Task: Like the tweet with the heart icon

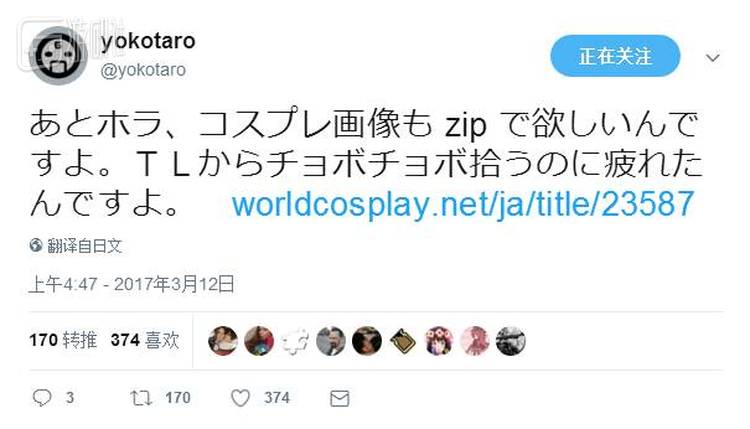Action: (240, 398)
